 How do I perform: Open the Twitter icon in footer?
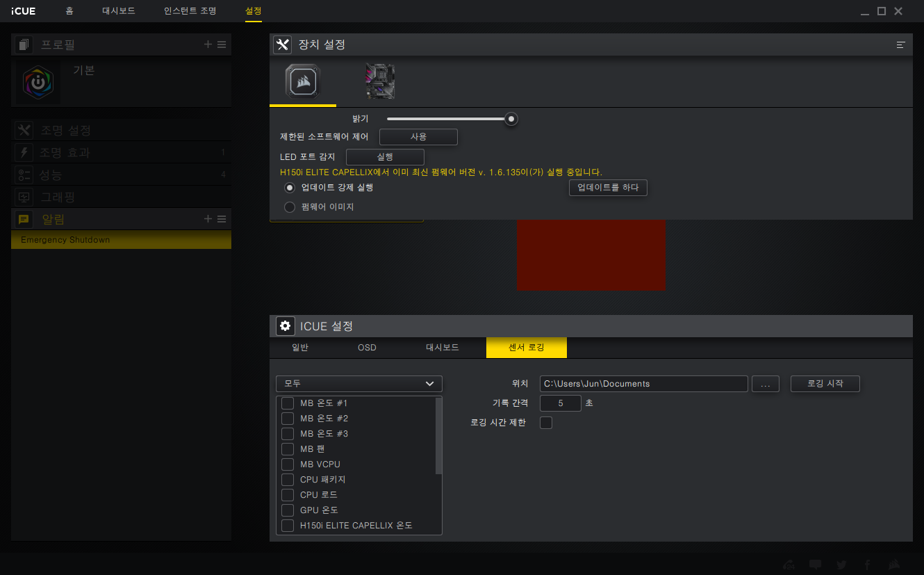click(x=841, y=565)
